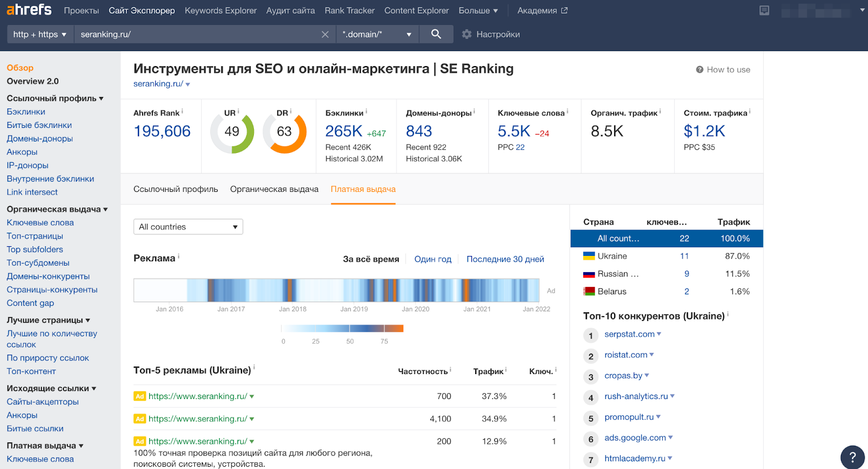868x469 pixels.
Task: Open the http + https protocol dropdown
Action: (x=40, y=34)
